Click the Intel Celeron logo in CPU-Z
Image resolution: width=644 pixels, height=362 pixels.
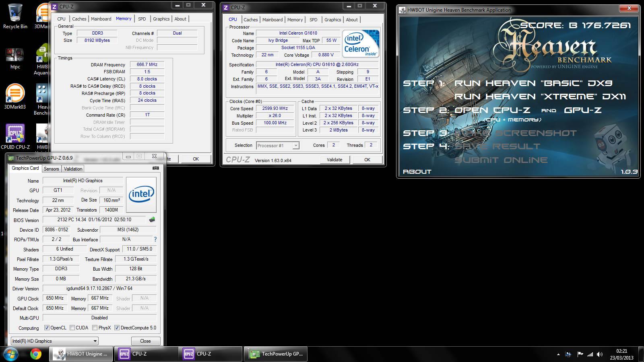(x=360, y=43)
